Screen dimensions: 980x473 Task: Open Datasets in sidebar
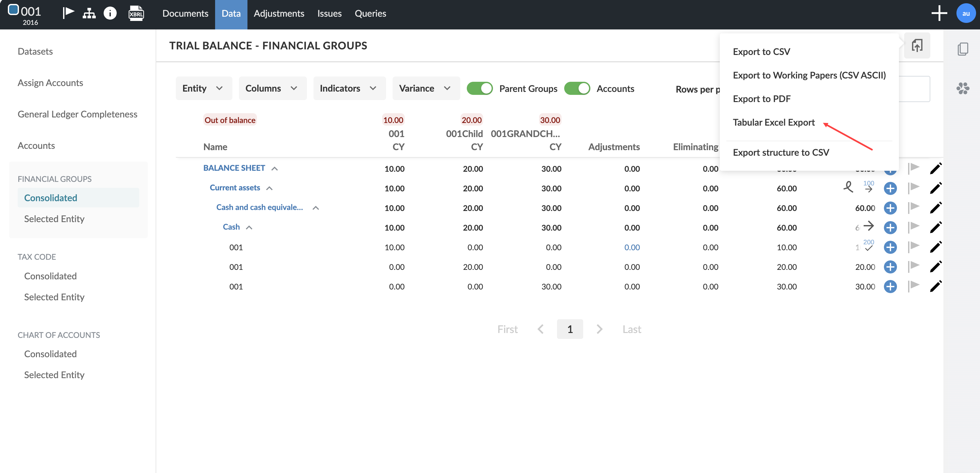35,51
